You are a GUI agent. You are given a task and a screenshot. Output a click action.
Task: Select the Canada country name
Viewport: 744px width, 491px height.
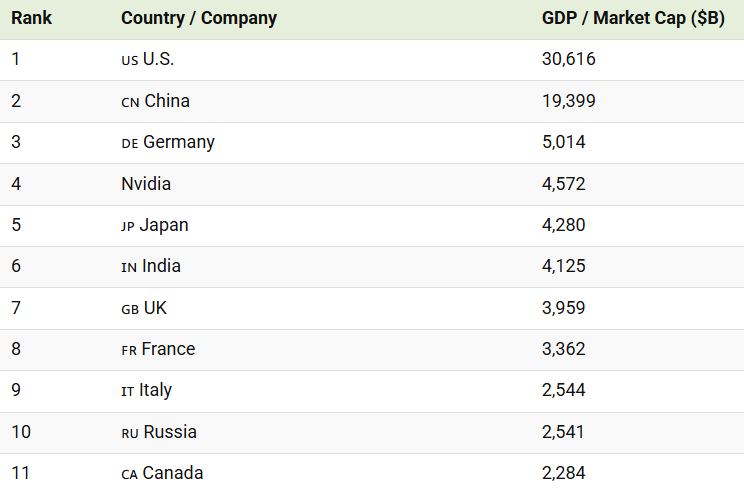point(173,473)
